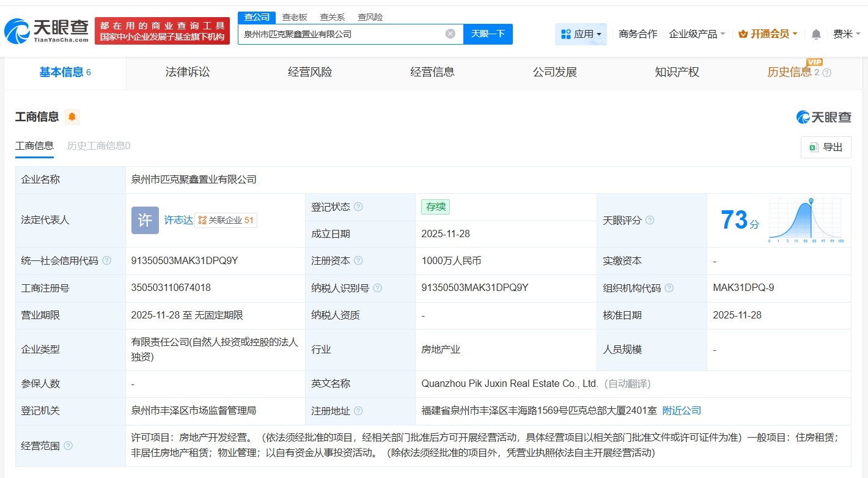This screenshot has height=478, width=868.
Task: Expand the 开通会员 dropdown
Action: click(768, 34)
